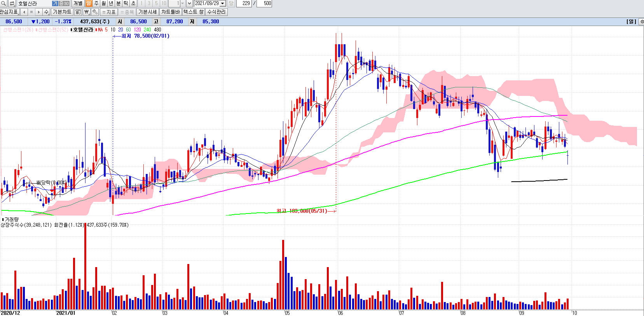The width and height of the screenshot is (644, 316).
Task: Toggle the 증30 margin badge
Action: (64, 3)
